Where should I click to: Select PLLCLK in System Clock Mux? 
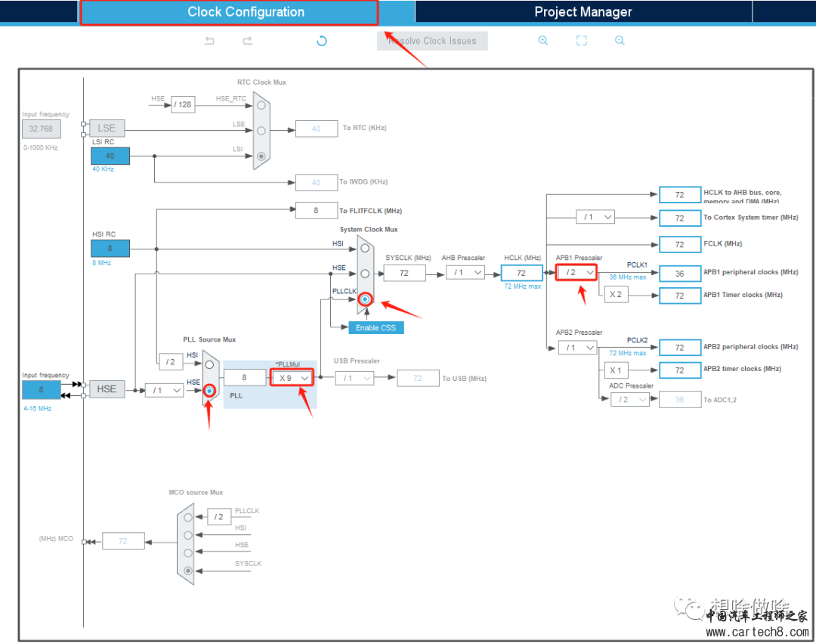365,299
